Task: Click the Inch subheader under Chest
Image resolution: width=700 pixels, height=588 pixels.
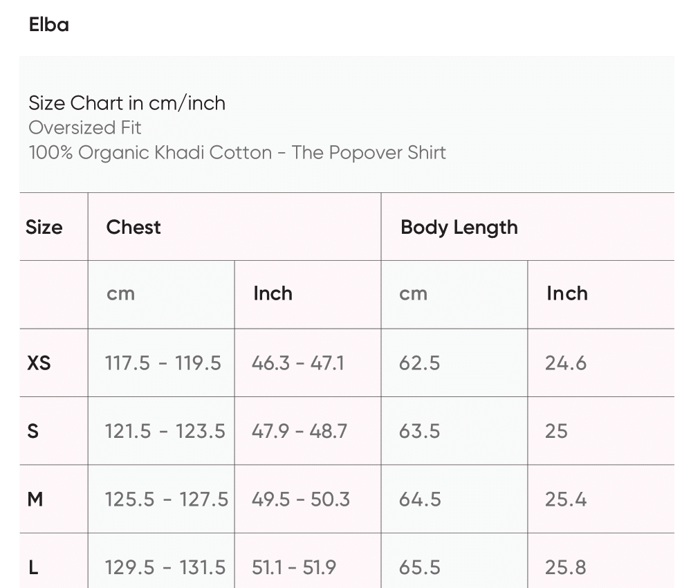Action: [x=273, y=293]
